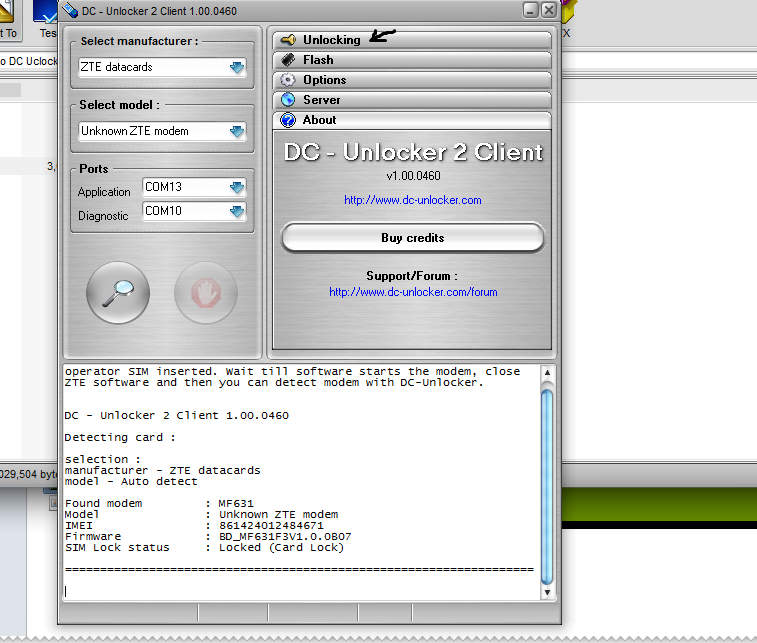757x643 pixels.
Task: Click the 'SIM Lock status' log line
Action: point(204,548)
